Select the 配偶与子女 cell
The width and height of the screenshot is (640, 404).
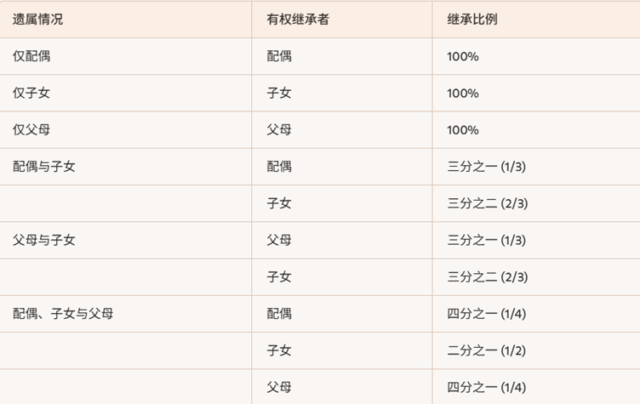click(x=44, y=166)
